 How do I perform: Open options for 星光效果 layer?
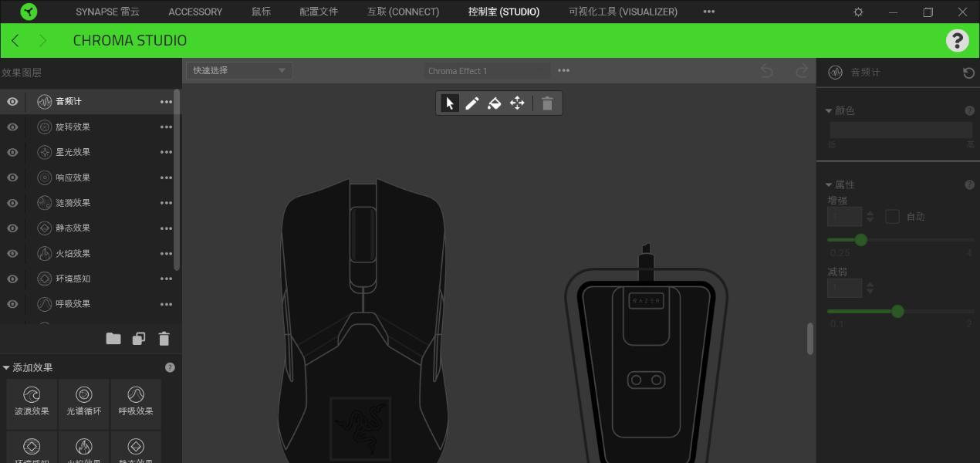pos(166,152)
